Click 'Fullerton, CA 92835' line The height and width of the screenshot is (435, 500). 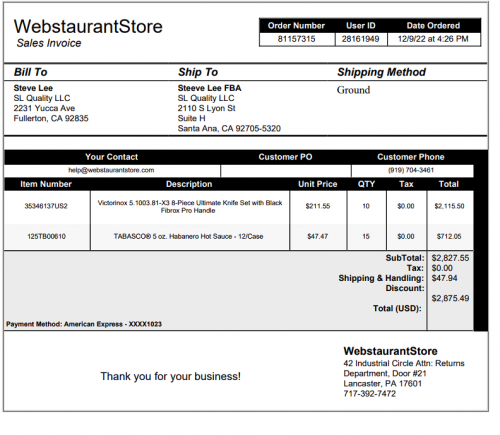tap(51, 118)
